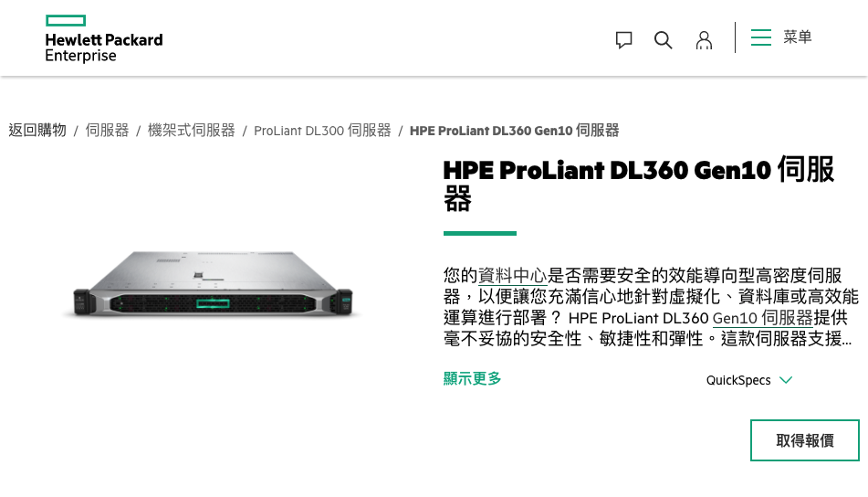868x497 pixels.
Task: Click the 取得報價 quote button
Action: coord(805,440)
